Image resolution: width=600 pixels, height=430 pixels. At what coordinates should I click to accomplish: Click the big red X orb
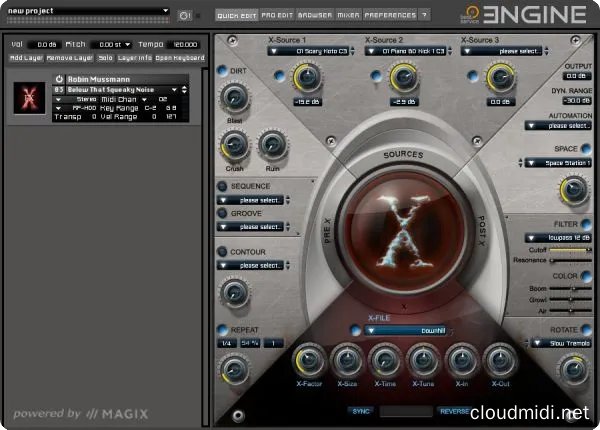(403, 227)
